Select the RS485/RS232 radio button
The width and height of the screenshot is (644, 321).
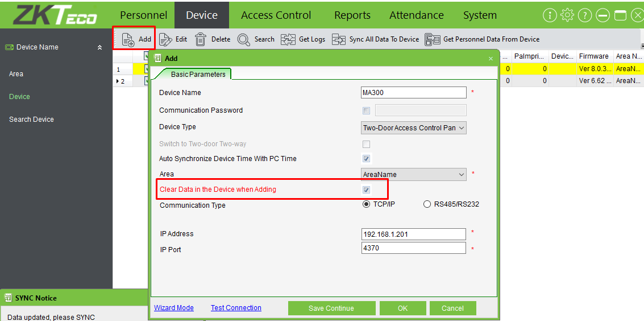(x=427, y=204)
